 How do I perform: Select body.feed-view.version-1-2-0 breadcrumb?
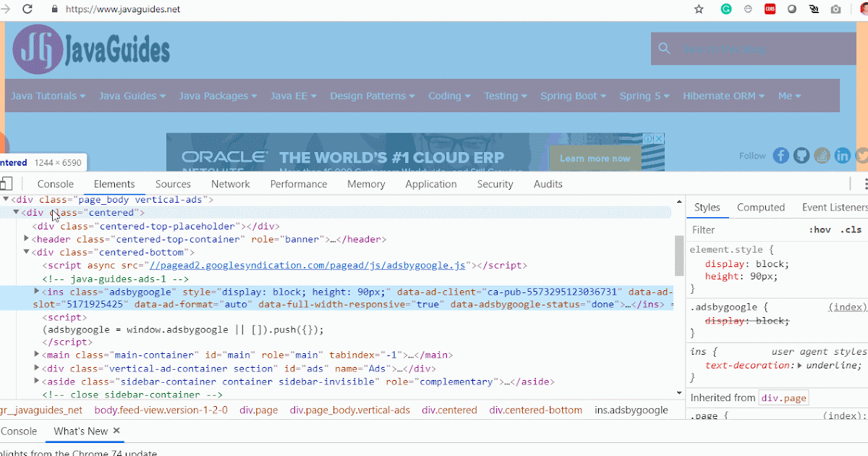(x=161, y=410)
